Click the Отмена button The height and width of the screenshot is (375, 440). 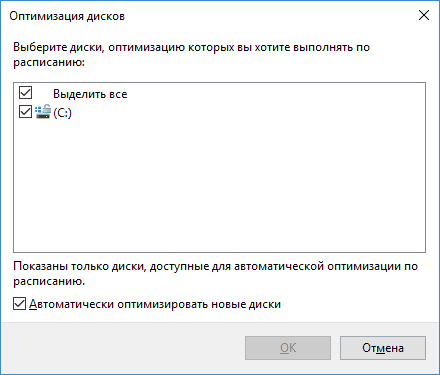[x=383, y=348]
